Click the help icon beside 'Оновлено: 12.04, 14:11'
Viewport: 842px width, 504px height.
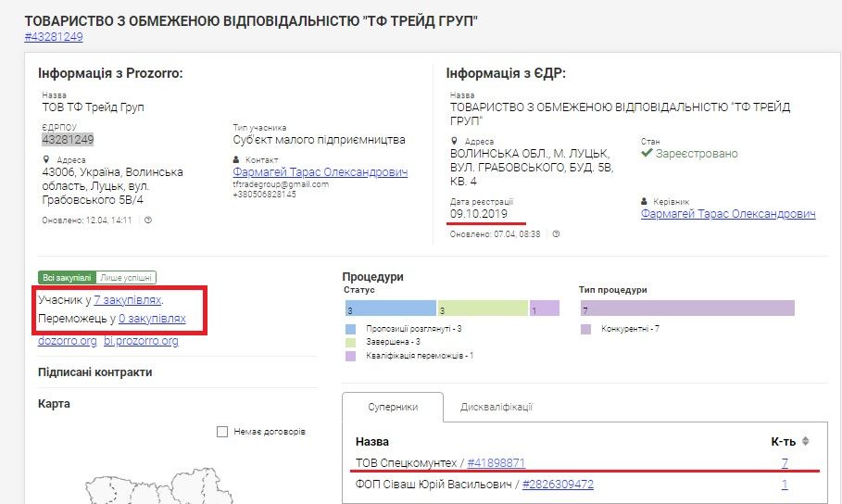pyautogui.click(x=148, y=220)
